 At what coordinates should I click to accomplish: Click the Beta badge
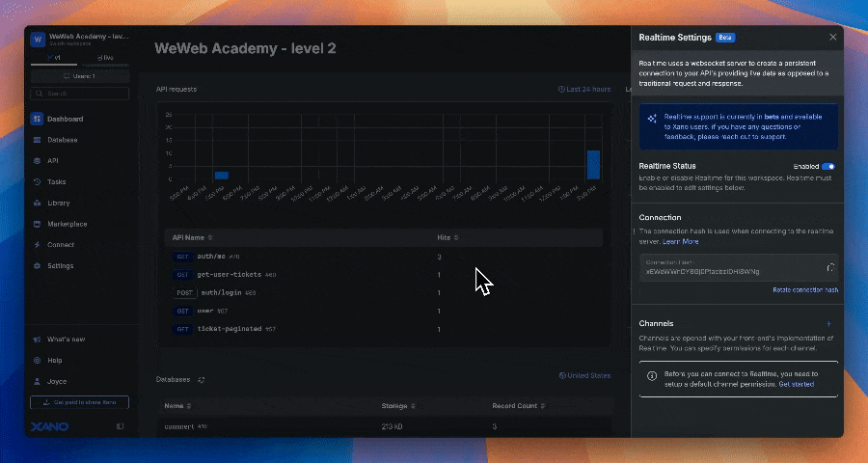tap(725, 38)
